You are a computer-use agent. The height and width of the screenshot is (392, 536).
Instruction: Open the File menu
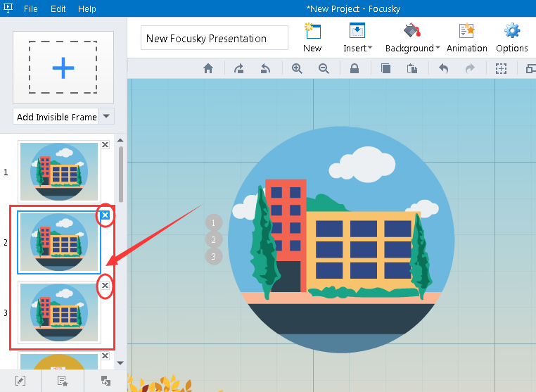30,8
